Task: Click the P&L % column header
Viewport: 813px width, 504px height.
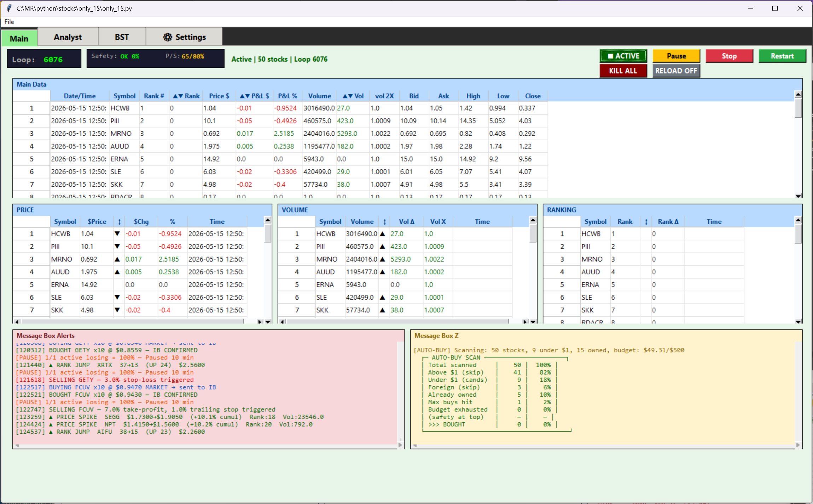Action: click(288, 96)
